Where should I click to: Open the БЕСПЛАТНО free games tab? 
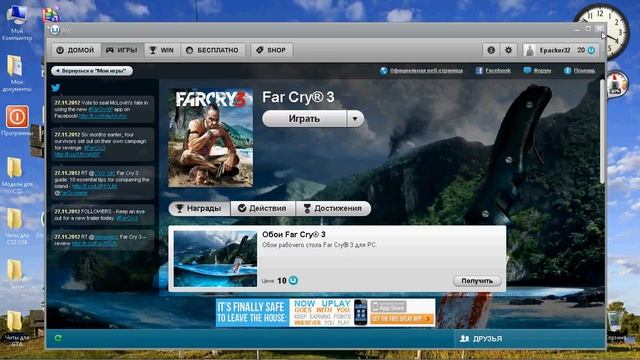(x=213, y=50)
